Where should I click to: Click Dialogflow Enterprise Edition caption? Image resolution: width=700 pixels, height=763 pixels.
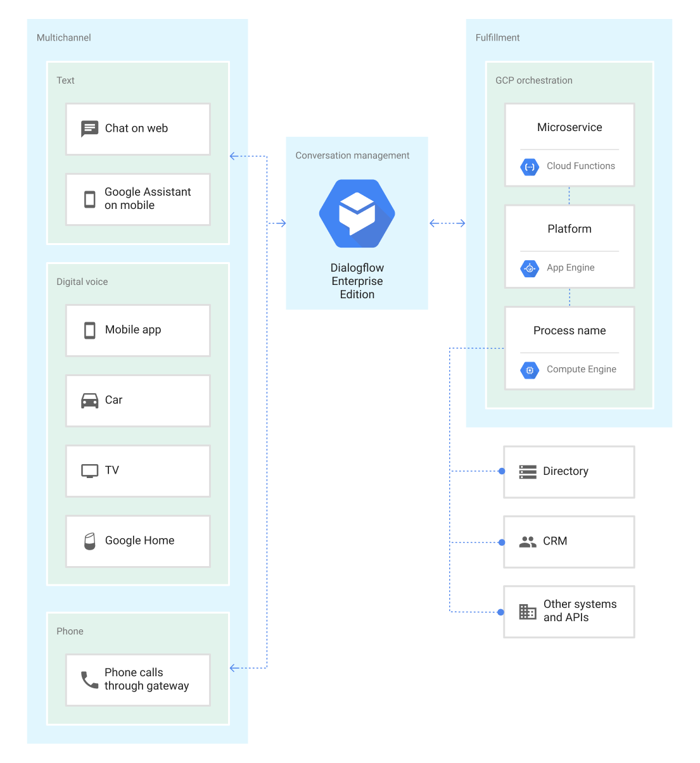pos(357,281)
